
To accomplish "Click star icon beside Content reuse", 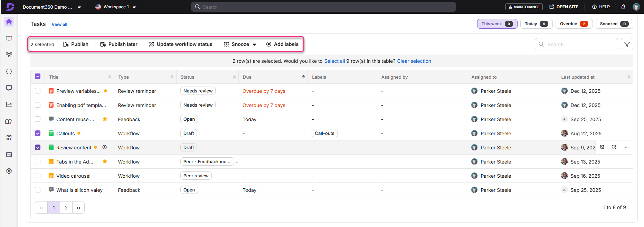I will pos(105,119).
